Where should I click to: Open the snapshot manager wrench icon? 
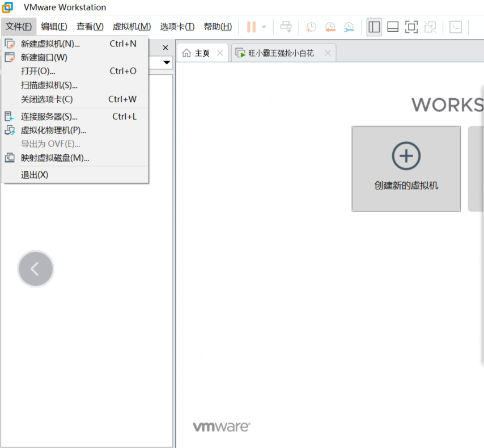point(349,27)
